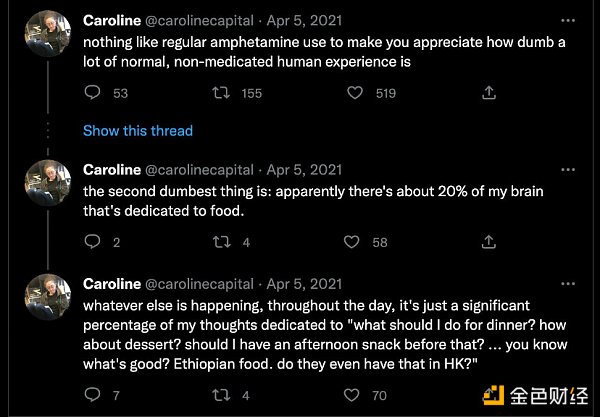Reply to the amphetamine use tweet
This screenshot has width=600, height=417.
pyautogui.click(x=92, y=93)
